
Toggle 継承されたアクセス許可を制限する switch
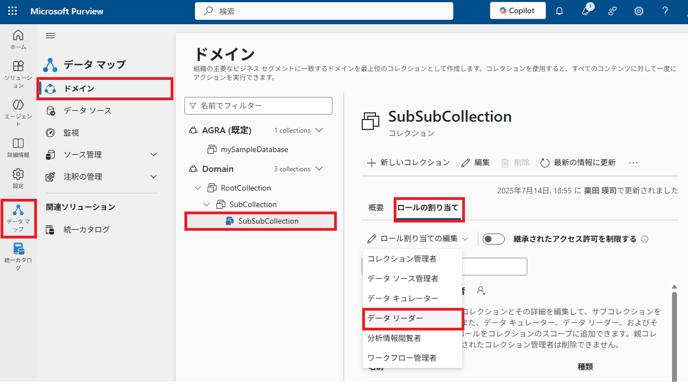[x=493, y=239]
